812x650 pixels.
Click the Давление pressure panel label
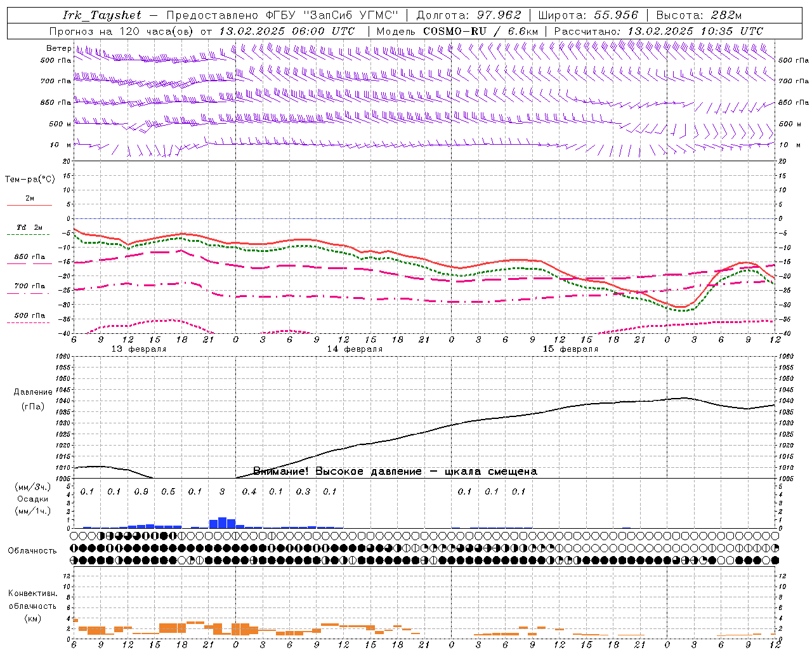32,392
